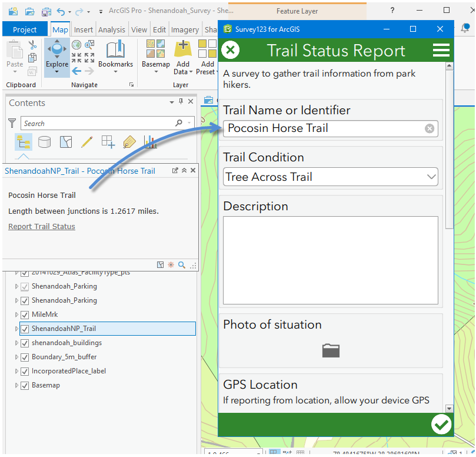Click the filter funnel icon in Contents
476x457 pixels.
[12, 123]
